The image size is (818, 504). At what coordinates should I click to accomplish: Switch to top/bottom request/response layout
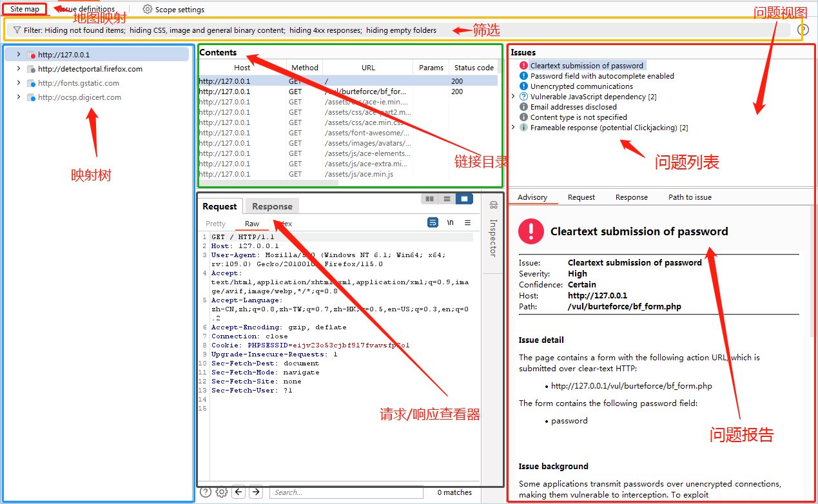point(446,199)
